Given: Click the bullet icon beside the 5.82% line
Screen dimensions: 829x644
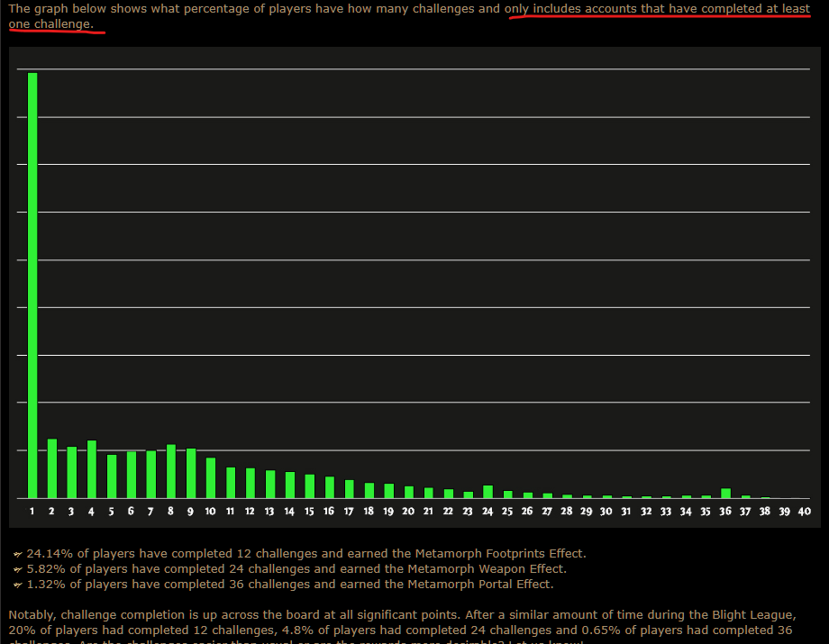Looking at the screenshot, I should click(x=17, y=569).
